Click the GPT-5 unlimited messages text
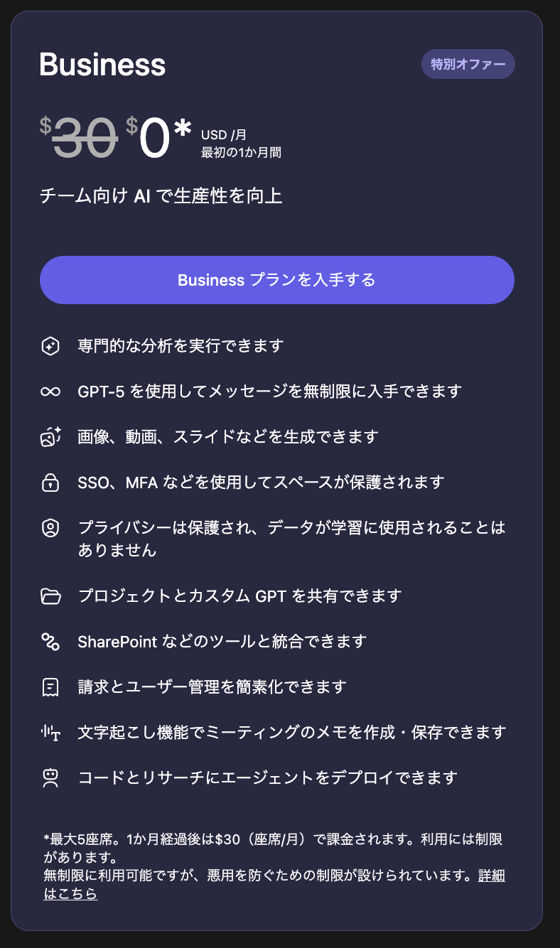 click(270, 392)
